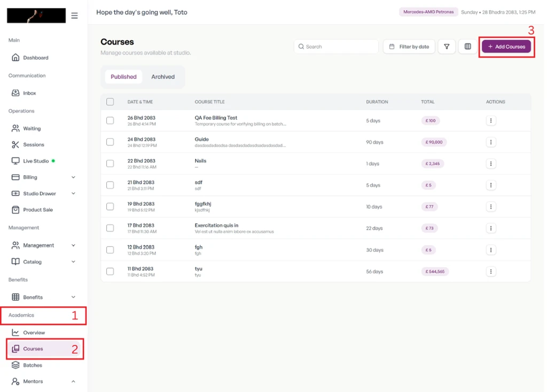Viewport: 547px width, 392px height.
Task: Click the Mercedes-AMG Petronas badge
Action: click(x=428, y=12)
